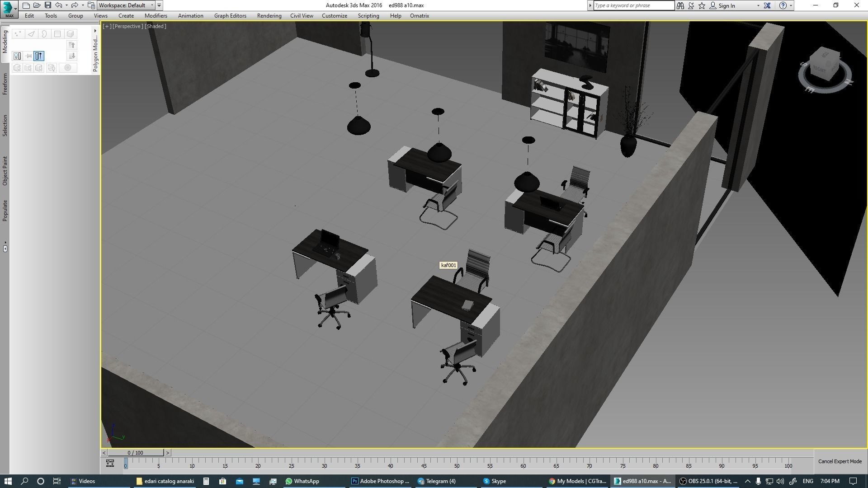The height and width of the screenshot is (488, 868).
Task: Undo the last action with the Undo arrow
Action: click(x=59, y=5)
